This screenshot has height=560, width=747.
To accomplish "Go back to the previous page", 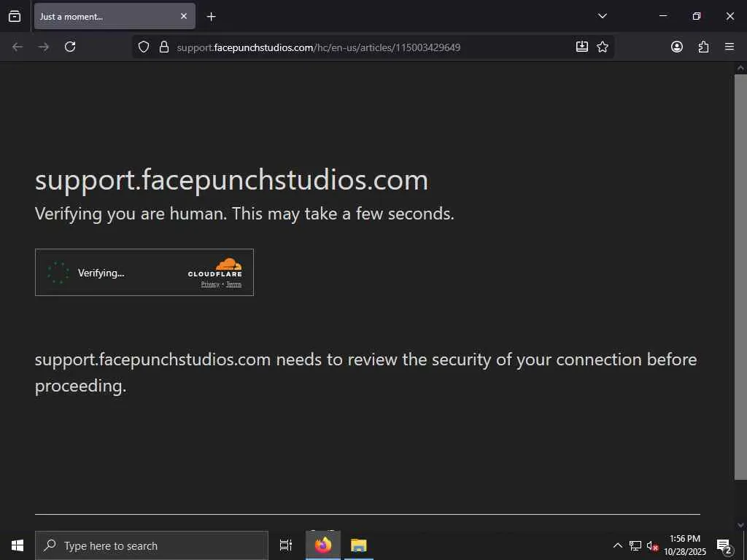I will coord(18,47).
